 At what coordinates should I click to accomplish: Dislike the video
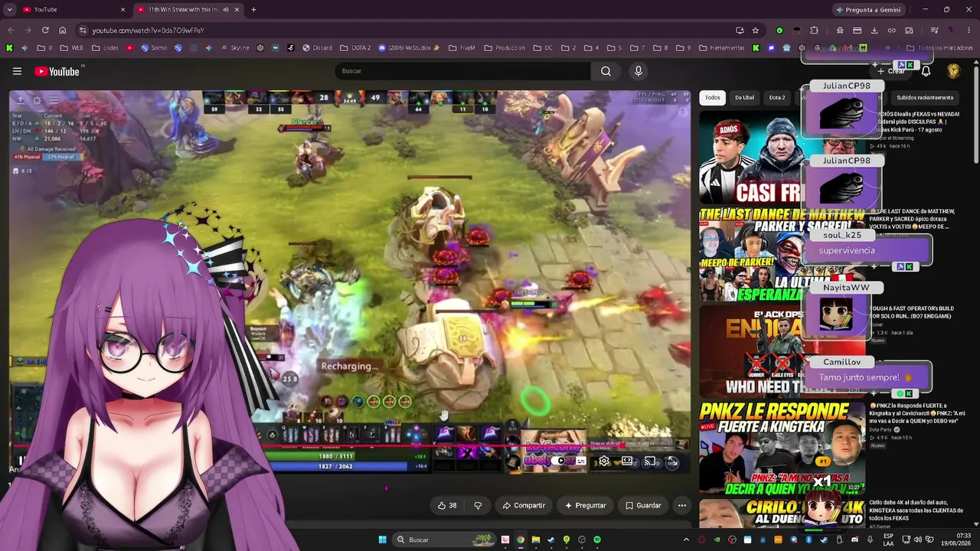pyautogui.click(x=478, y=505)
